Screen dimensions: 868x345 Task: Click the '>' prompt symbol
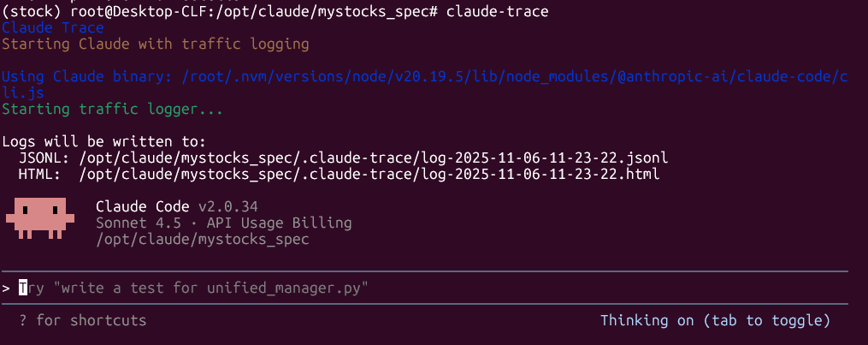tap(6, 288)
